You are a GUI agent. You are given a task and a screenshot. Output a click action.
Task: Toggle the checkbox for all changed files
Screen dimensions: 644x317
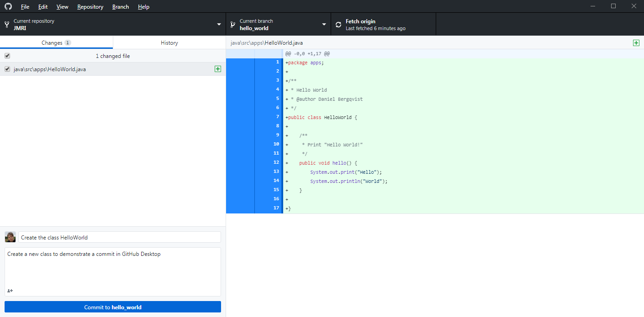click(x=7, y=56)
